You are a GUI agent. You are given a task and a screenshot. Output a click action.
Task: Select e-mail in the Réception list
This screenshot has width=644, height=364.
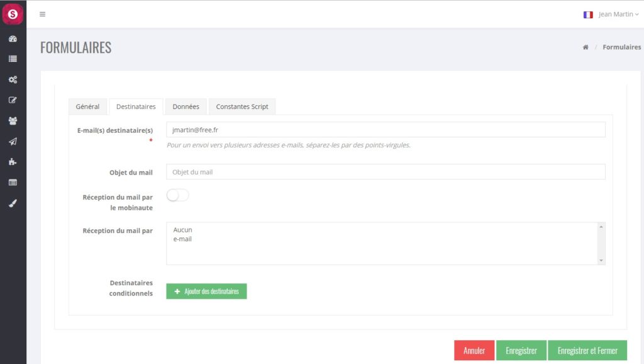pyautogui.click(x=182, y=239)
